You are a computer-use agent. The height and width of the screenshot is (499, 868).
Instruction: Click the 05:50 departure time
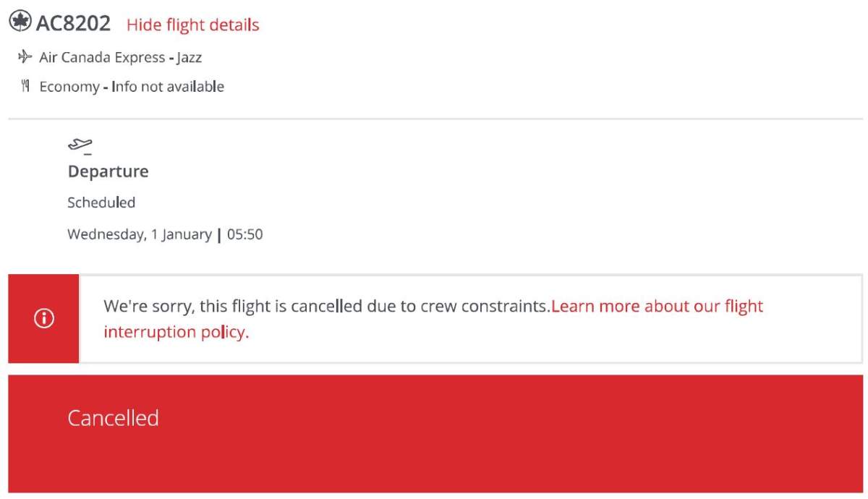(245, 234)
